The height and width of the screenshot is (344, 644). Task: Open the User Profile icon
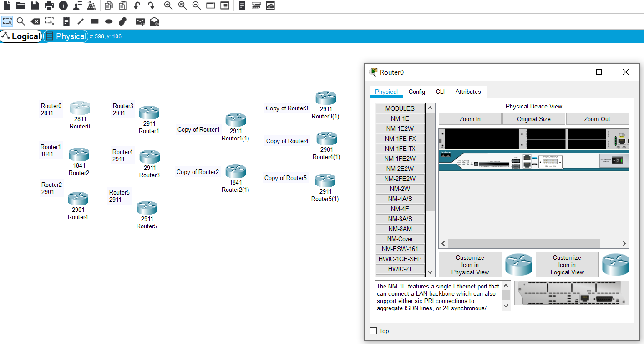tap(77, 5)
